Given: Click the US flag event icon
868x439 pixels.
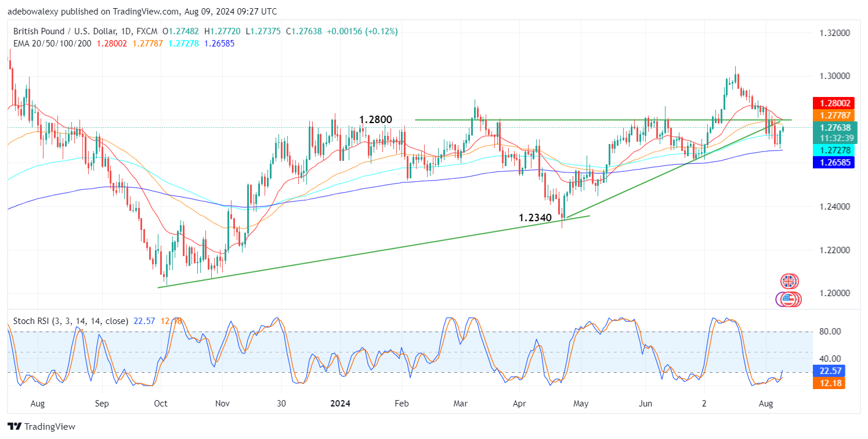Looking at the screenshot, I should pos(787,300).
